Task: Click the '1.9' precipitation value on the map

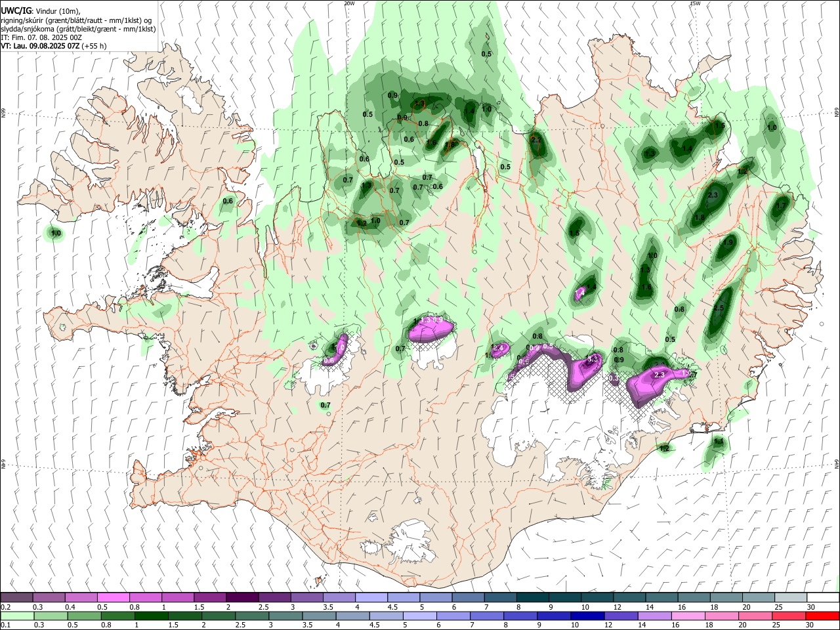Action: [728, 243]
